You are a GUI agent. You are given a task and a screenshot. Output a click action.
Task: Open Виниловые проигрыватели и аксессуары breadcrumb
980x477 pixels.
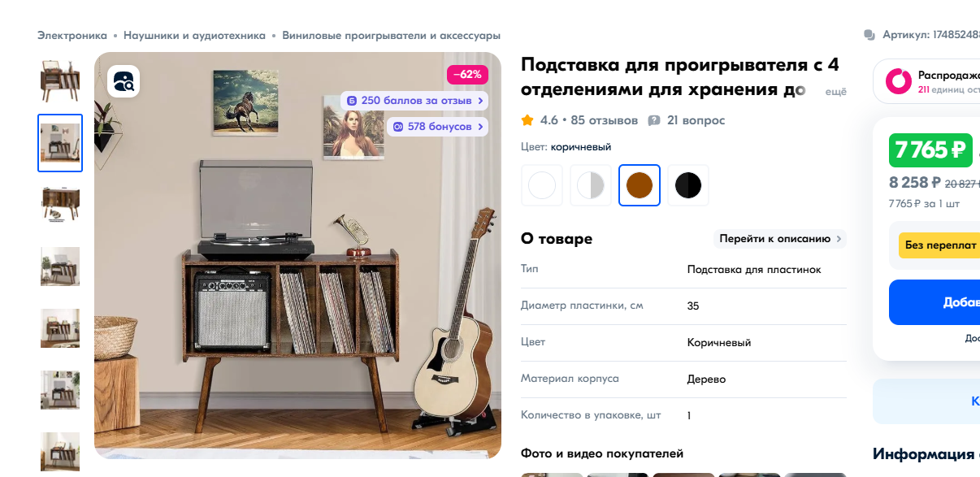click(391, 36)
